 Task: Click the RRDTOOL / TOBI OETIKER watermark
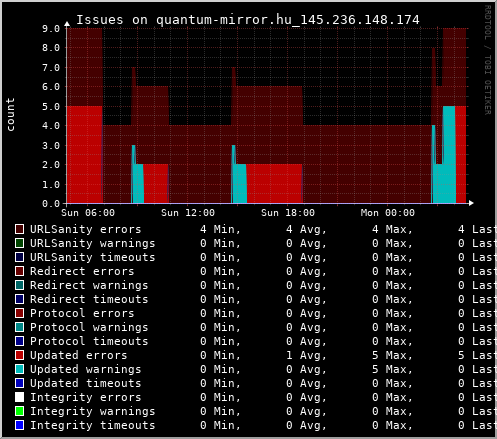(x=488, y=60)
